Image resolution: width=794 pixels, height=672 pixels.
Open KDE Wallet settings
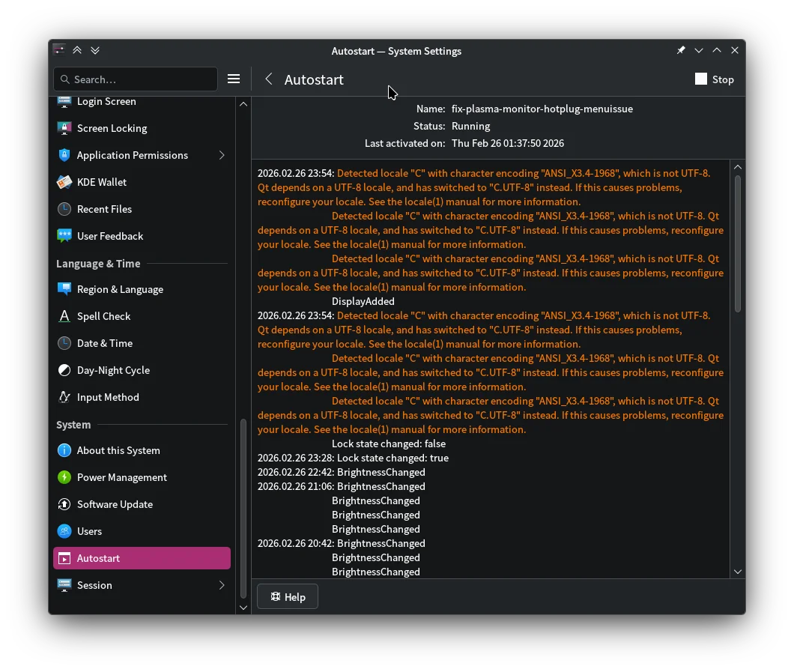101,182
